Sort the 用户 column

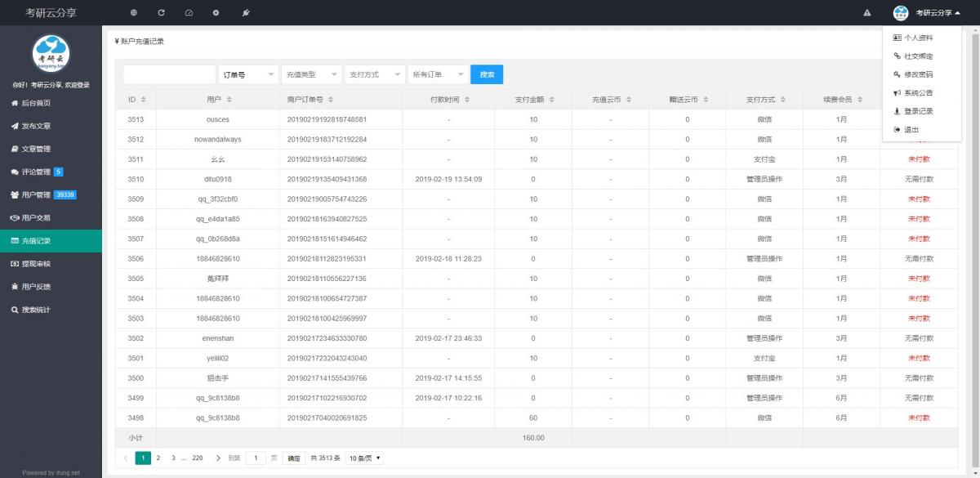[229, 100]
